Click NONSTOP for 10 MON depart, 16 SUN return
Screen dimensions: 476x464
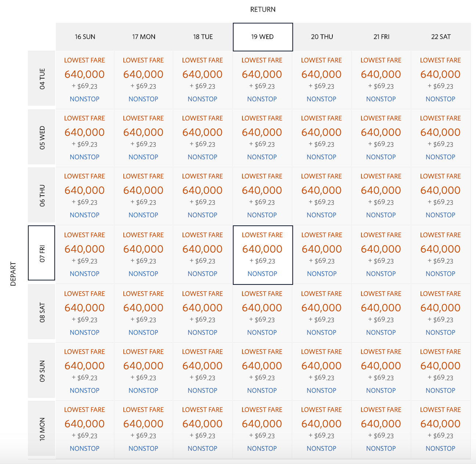pos(84,449)
